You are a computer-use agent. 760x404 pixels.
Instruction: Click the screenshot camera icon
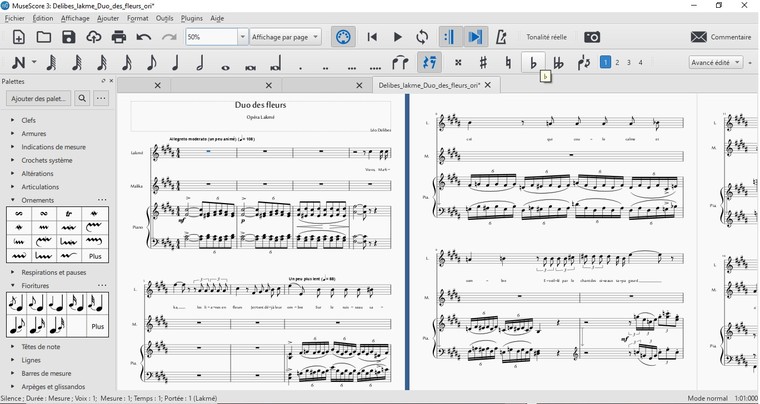click(x=592, y=37)
